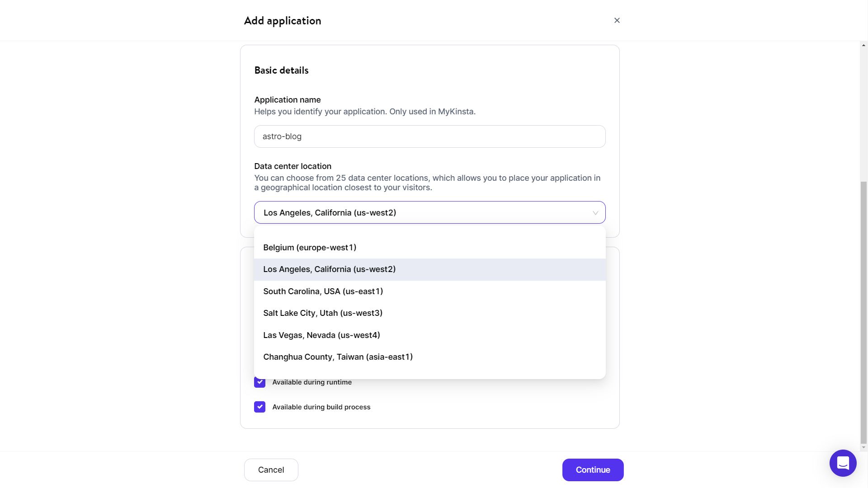Click the scrollbar up arrow
Viewport: 868px width, 488px height.
[x=863, y=45]
